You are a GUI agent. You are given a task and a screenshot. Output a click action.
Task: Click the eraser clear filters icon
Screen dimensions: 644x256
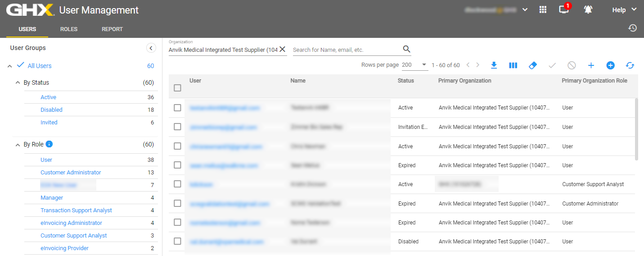pyautogui.click(x=532, y=65)
